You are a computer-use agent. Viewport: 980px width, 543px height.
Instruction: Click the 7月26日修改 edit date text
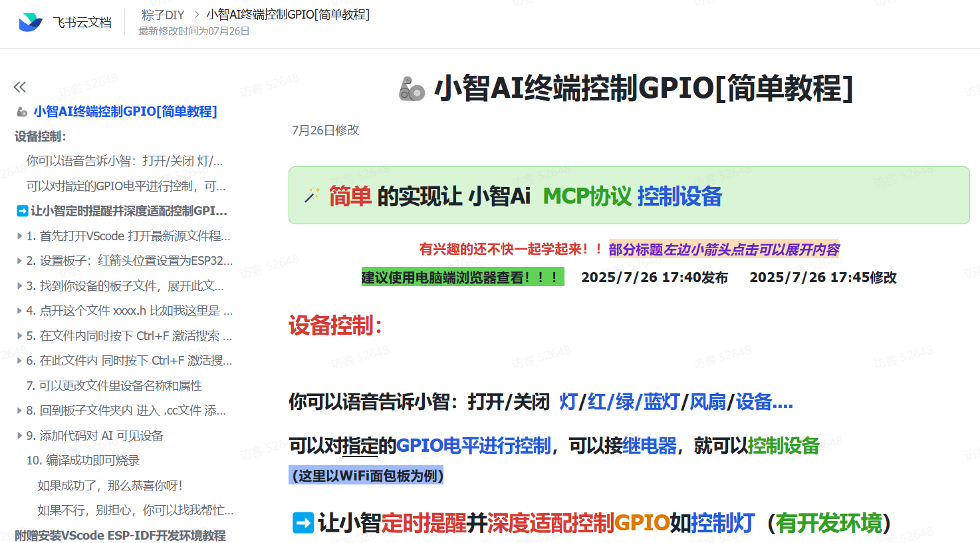[x=326, y=130]
